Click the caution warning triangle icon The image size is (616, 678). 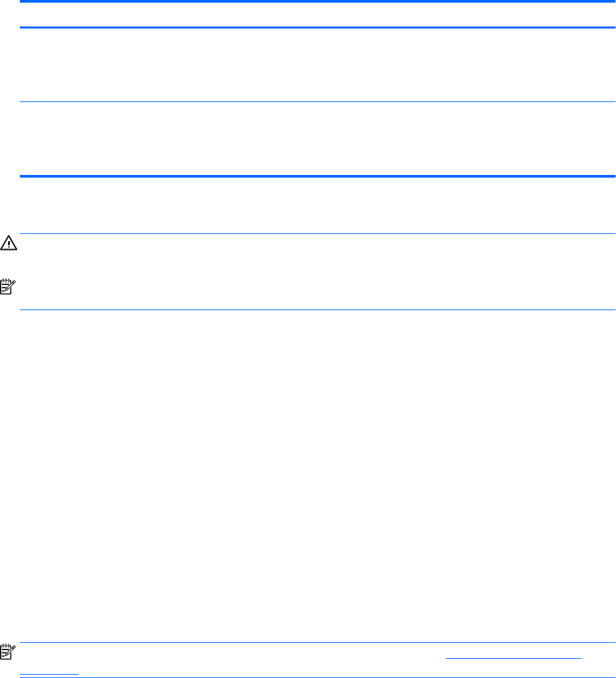click(x=9, y=244)
